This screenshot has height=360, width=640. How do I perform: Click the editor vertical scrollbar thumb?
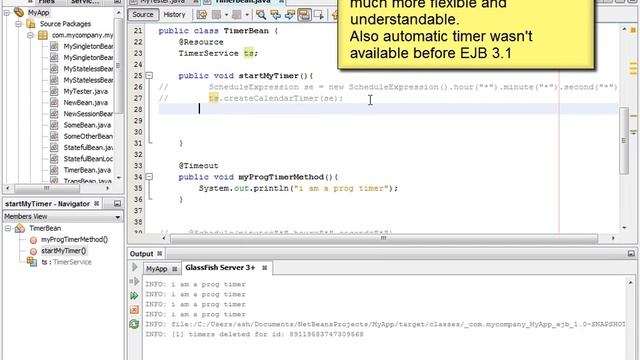[x=624, y=141]
